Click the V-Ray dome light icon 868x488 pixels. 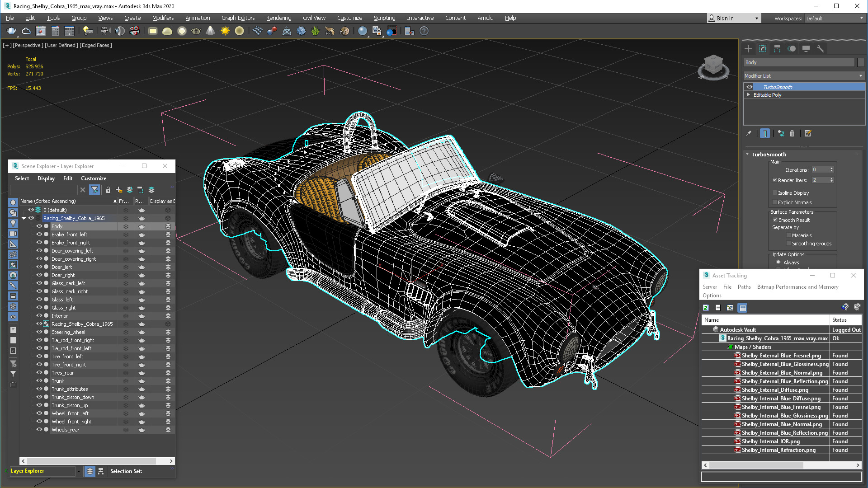click(167, 31)
